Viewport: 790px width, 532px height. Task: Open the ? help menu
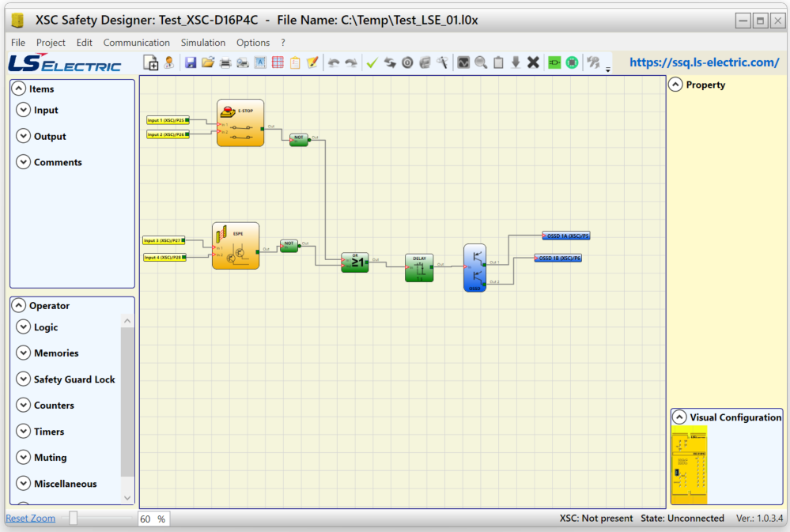pyautogui.click(x=283, y=43)
